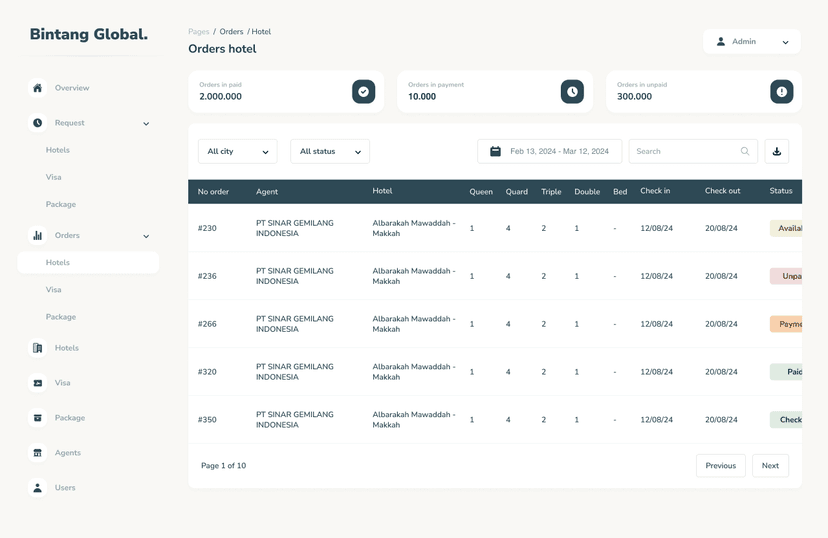Screen dimensions: 828x538
Task: Open the Admin account dropdown chevron
Action: tap(785, 42)
